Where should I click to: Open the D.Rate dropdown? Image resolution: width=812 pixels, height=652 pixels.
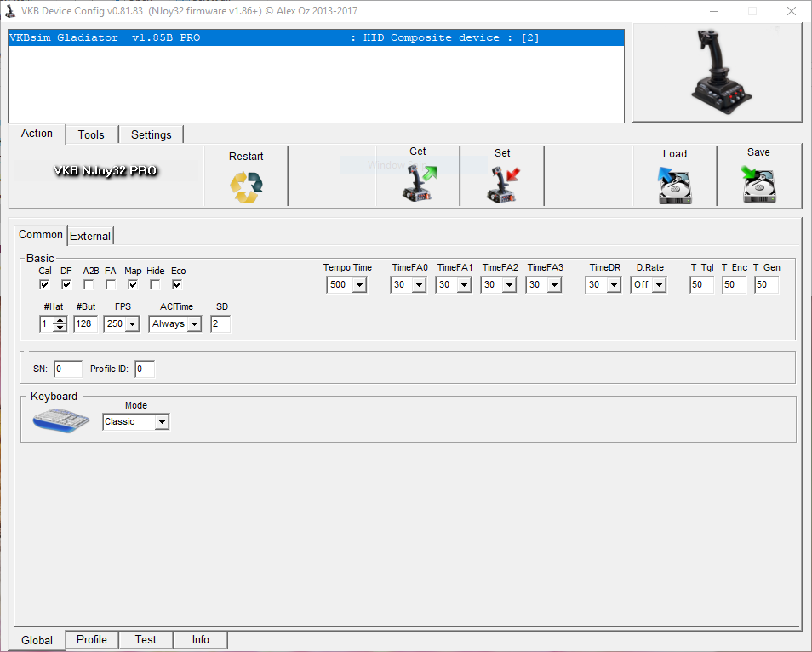659,285
